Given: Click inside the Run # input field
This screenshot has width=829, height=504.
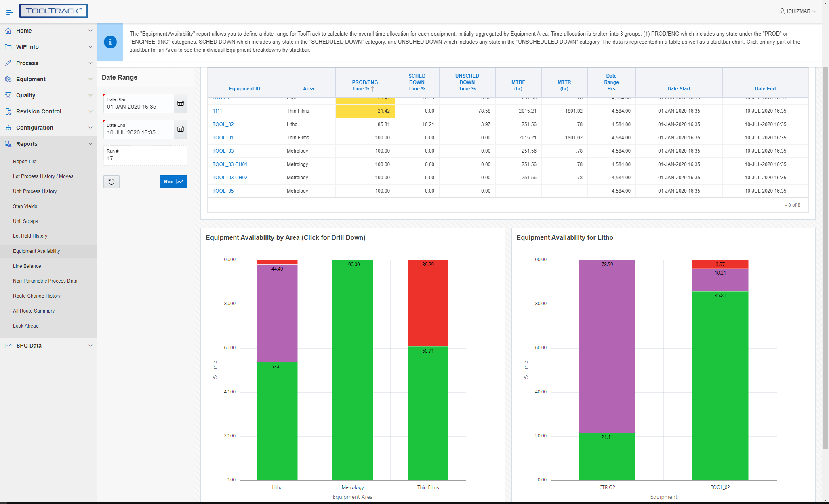Looking at the screenshot, I should click(x=145, y=158).
